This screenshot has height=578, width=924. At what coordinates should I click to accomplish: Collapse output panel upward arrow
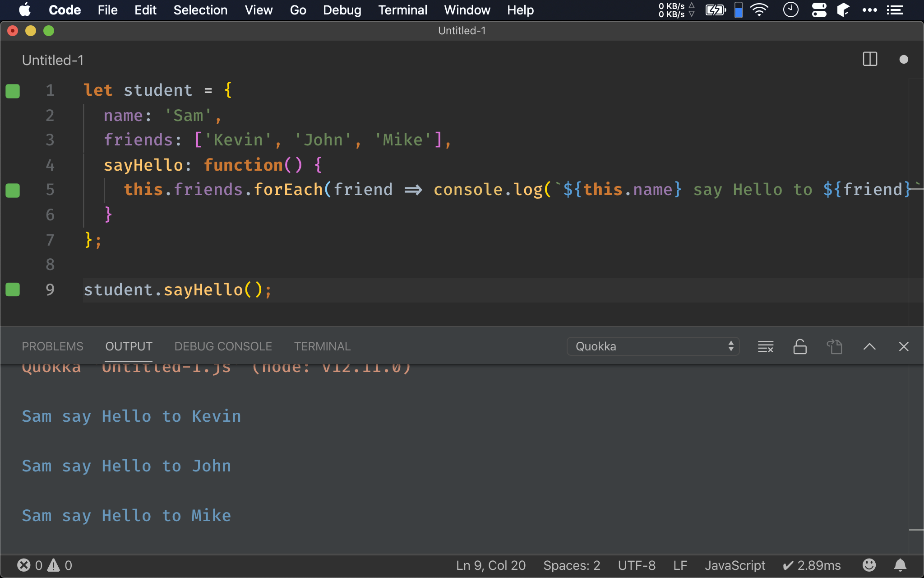(869, 346)
